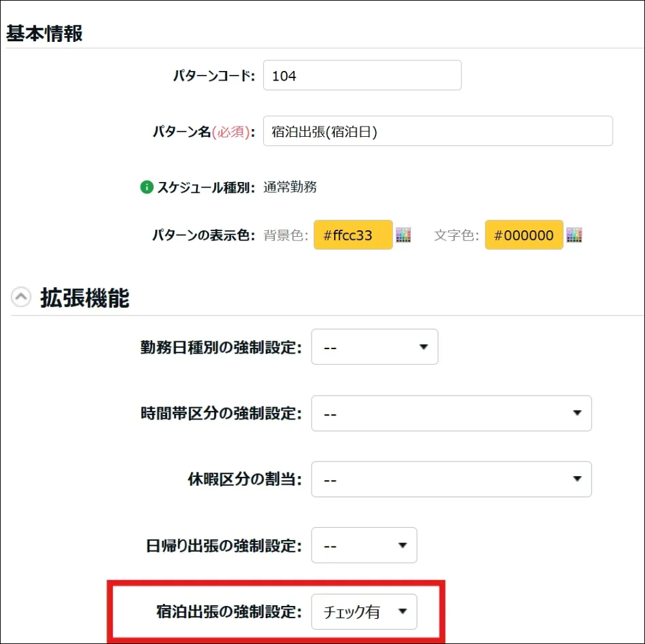This screenshot has width=645, height=644.
Task: Open the 休暇区分の割当 dropdown
Action: [451, 479]
